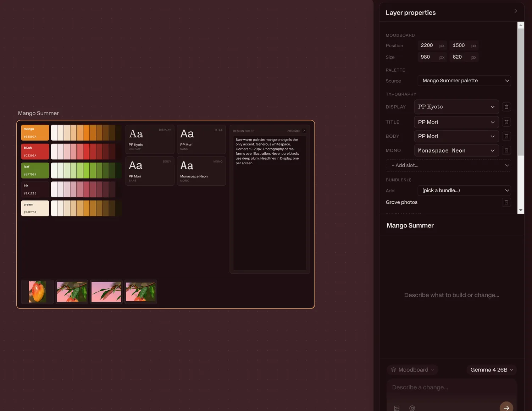
Task: Open the Moodboard context selector
Action: point(412,370)
